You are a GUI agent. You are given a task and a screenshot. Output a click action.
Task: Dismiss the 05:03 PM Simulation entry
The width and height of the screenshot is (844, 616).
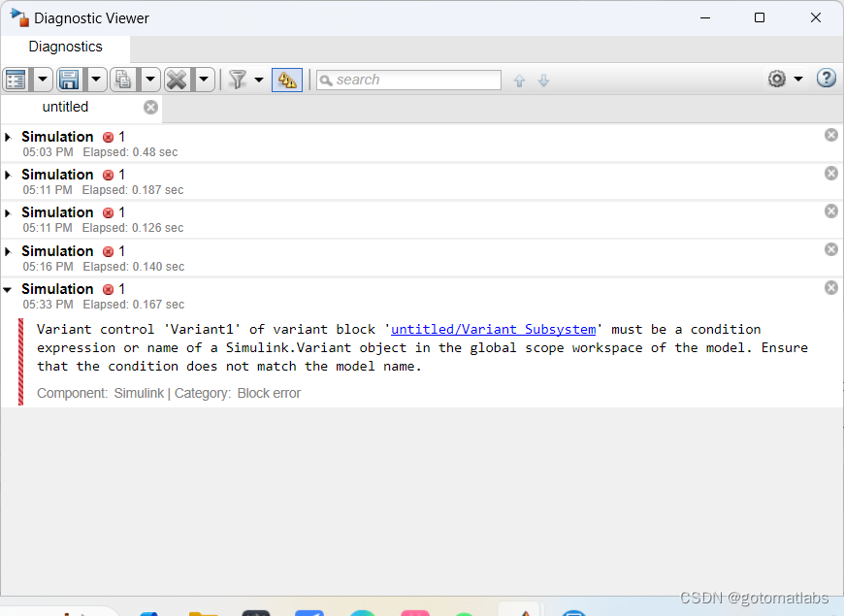(x=831, y=135)
